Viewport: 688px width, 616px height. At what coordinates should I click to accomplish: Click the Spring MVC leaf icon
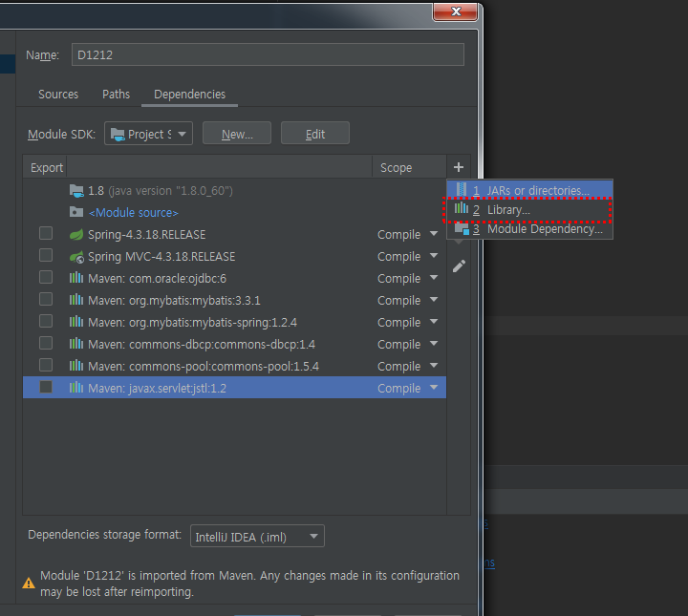(76, 257)
